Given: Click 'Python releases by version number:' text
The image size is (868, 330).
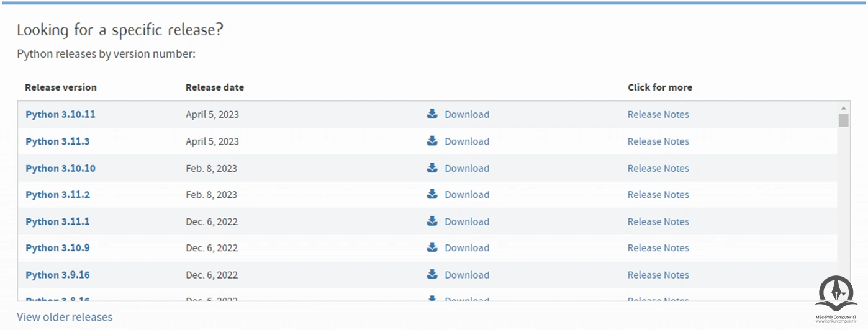Looking at the screenshot, I should coord(106,54).
